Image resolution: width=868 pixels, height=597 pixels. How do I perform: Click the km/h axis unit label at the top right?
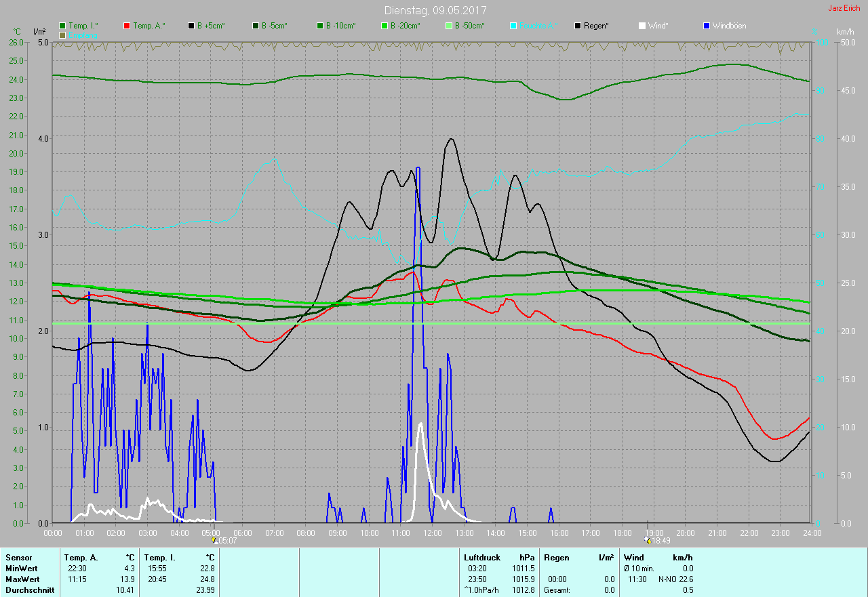[845, 32]
